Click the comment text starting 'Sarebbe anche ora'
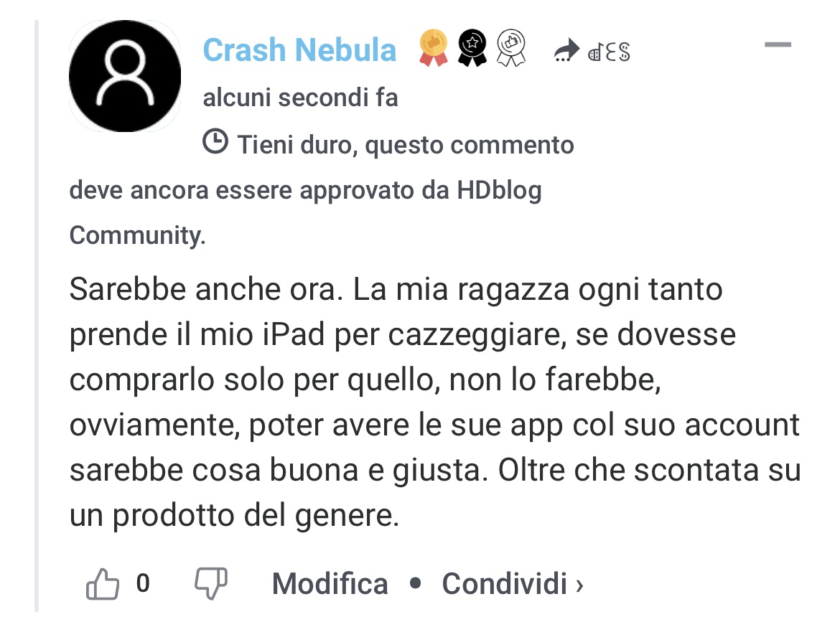The image size is (840, 627). pos(434,402)
